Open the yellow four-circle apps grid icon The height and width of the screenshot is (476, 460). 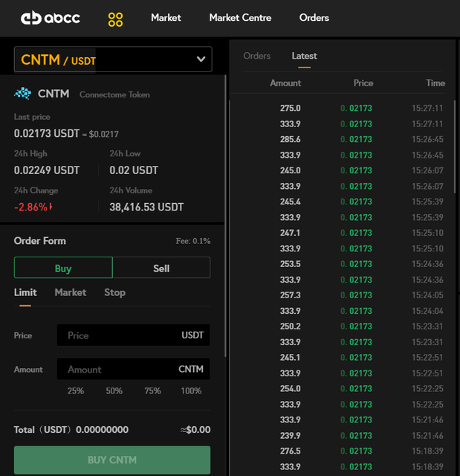coord(115,19)
